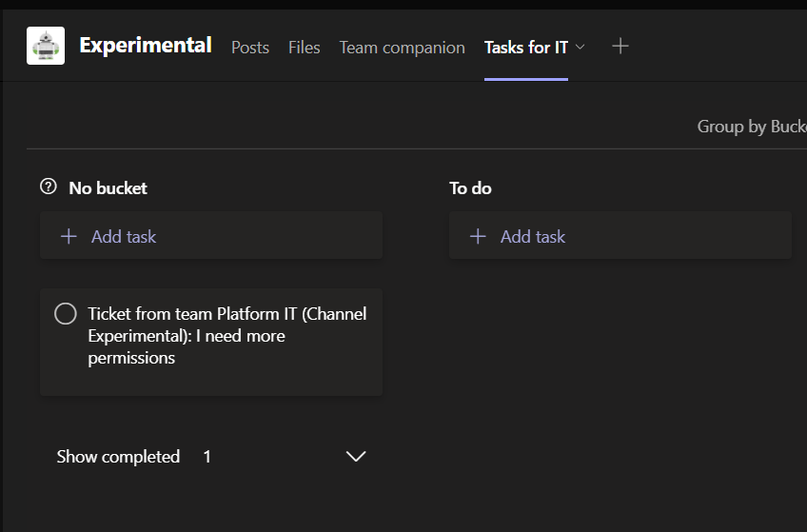The height and width of the screenshot is (532, 807).
Task: Click the plus icon to add a tab
Action: click(620, 46)
